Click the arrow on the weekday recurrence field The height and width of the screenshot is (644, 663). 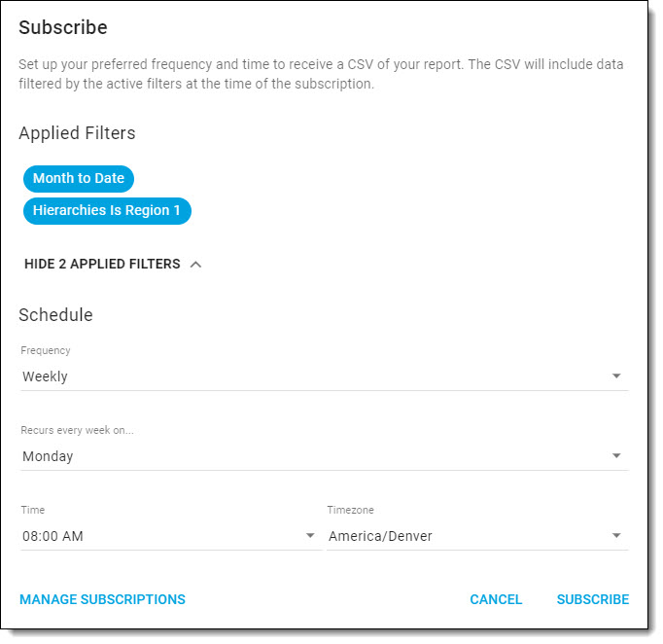[x=616, y=456]
